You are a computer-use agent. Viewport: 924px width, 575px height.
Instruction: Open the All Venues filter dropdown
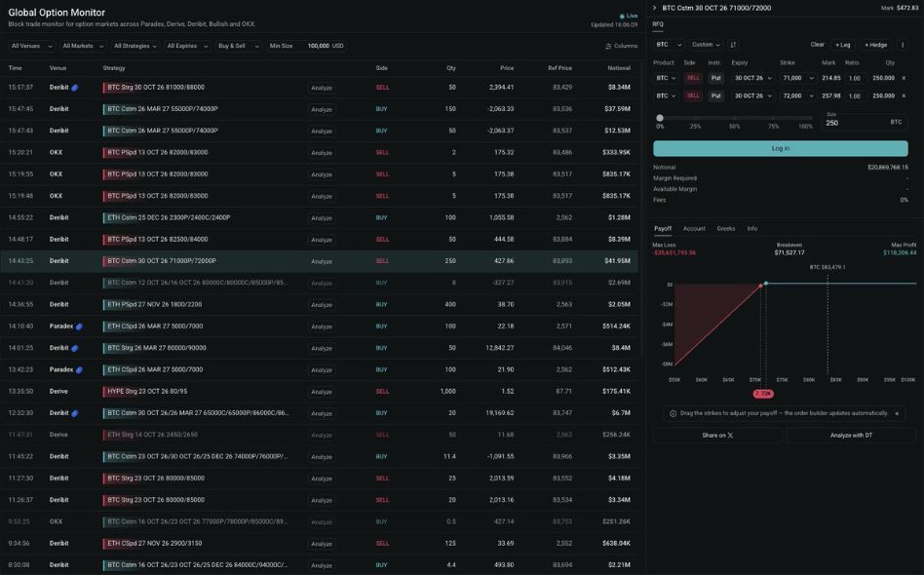(x=32, y=46)
